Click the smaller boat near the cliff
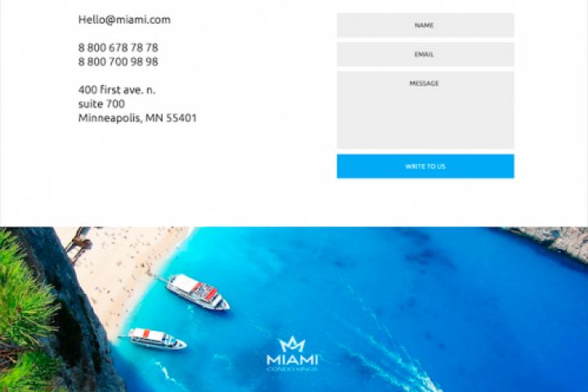The image size is (588, 392). pyautogui.click(x=157, y=339)
